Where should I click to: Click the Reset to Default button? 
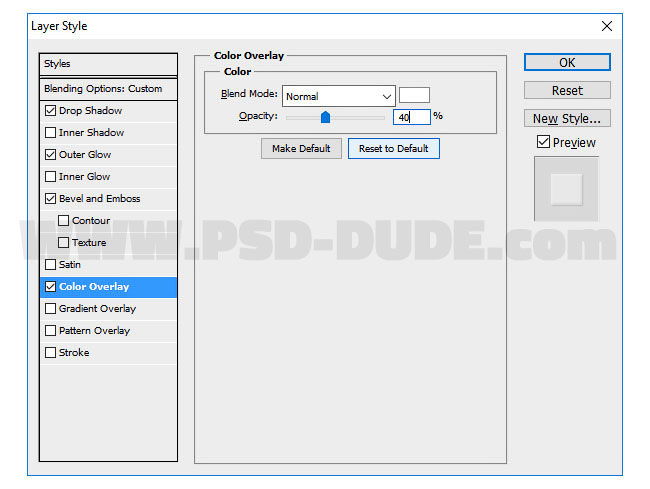point(394,148)
